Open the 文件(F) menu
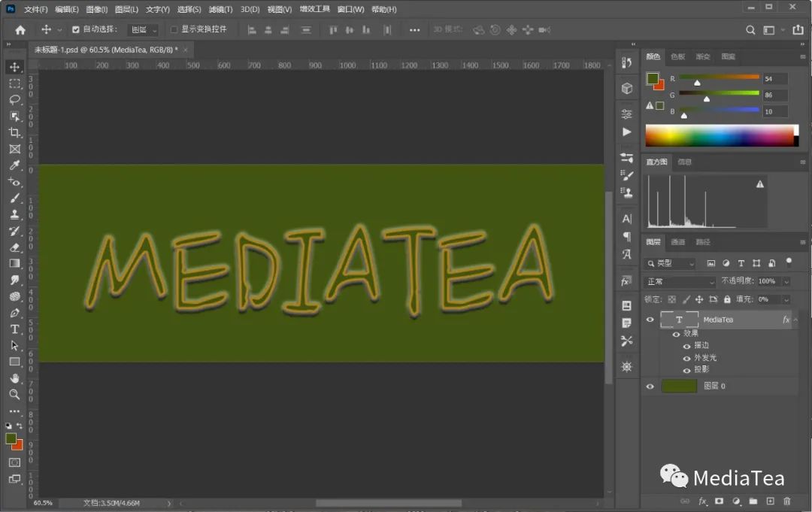 point(36,9)
